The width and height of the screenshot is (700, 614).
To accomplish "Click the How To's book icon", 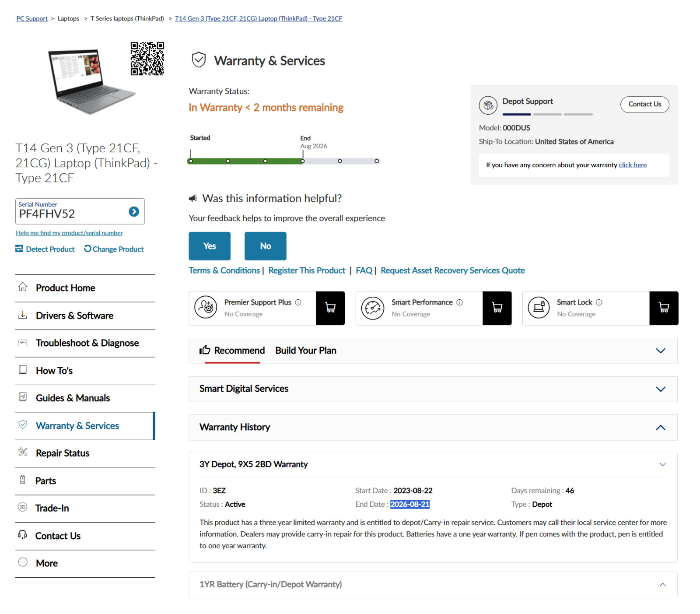I will coord(23,370).
